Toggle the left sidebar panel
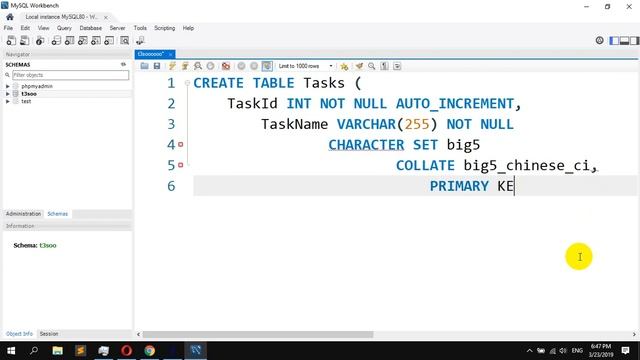Viewport: 640px width, 360px height. 614,41
